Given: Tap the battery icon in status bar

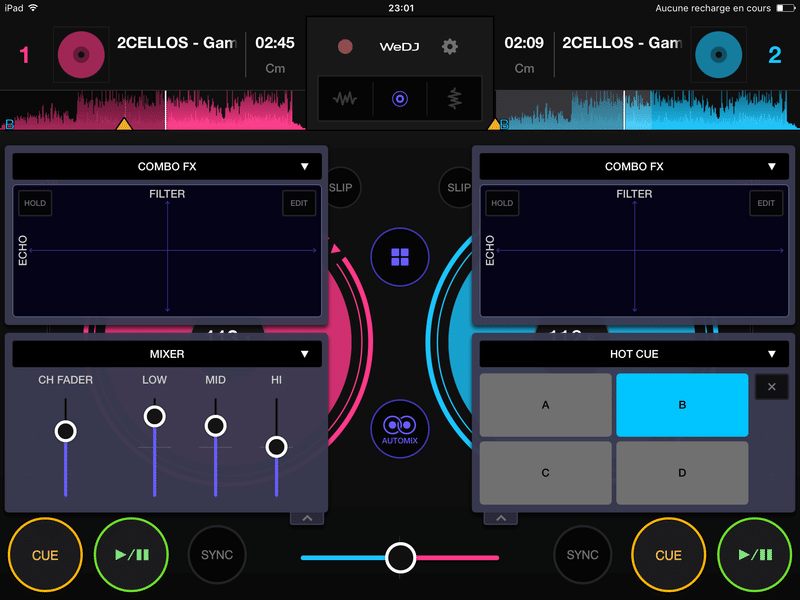Looking at the screenshot, I should (785, 8).
